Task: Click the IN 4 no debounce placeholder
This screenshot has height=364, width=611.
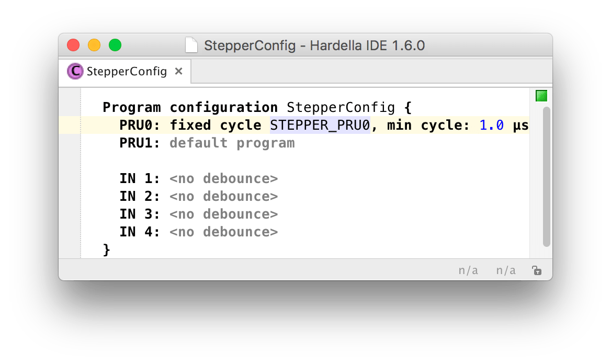Action: [x=224, y=232]
